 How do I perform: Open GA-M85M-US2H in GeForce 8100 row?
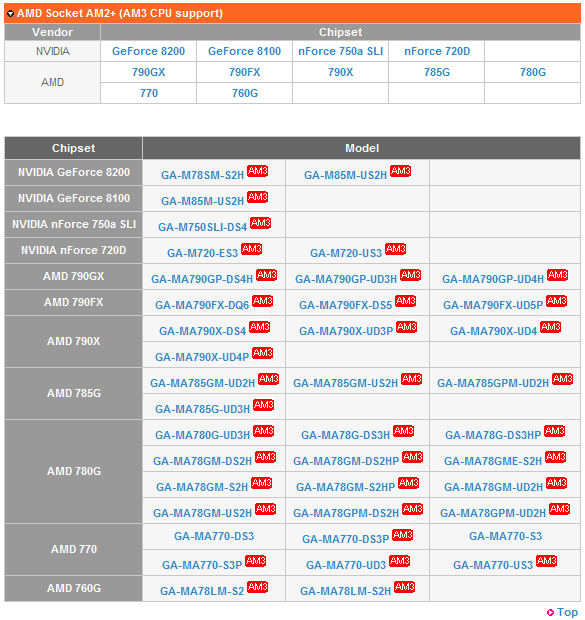click(203, 201)
